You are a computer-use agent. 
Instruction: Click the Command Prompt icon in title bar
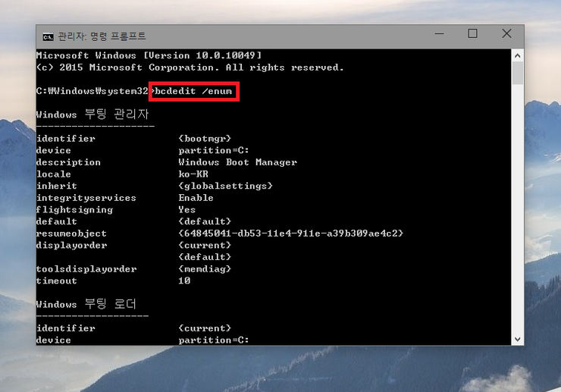click(x=48, y=36)
